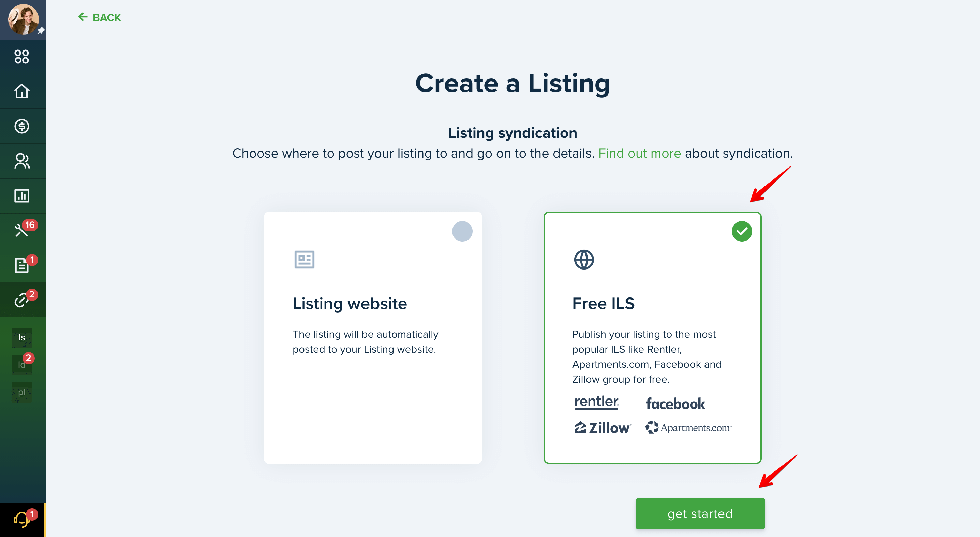980x537 pixels.
Task: Click the Listing website card
Action: [373, 337]
